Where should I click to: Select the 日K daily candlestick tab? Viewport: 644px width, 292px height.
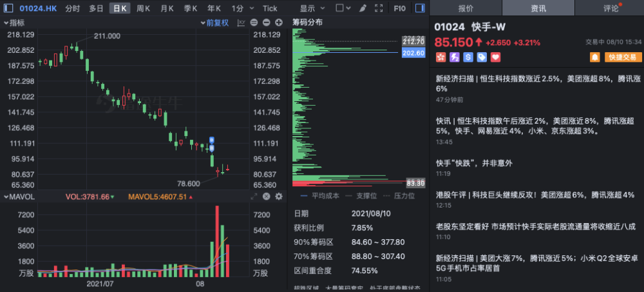(x=120, y=8)
